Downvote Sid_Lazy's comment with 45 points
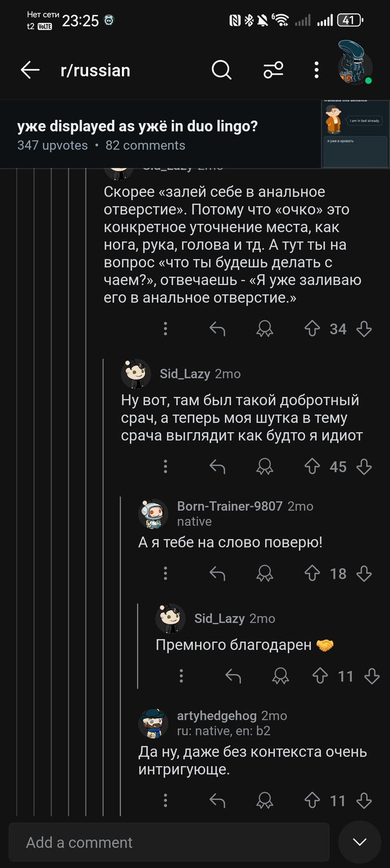This screenshot has height=868, width=390. pyautogui.click(x=364, y=467)
